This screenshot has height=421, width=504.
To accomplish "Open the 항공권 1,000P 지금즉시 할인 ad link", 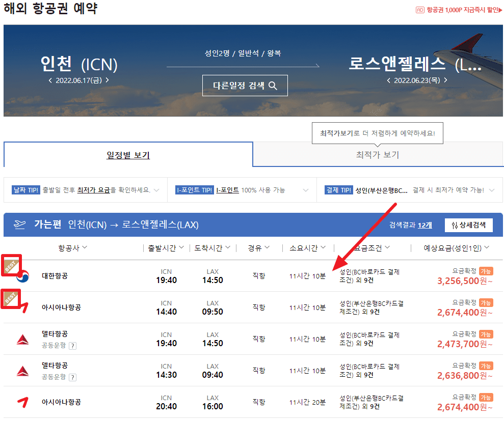I will 464,10.
